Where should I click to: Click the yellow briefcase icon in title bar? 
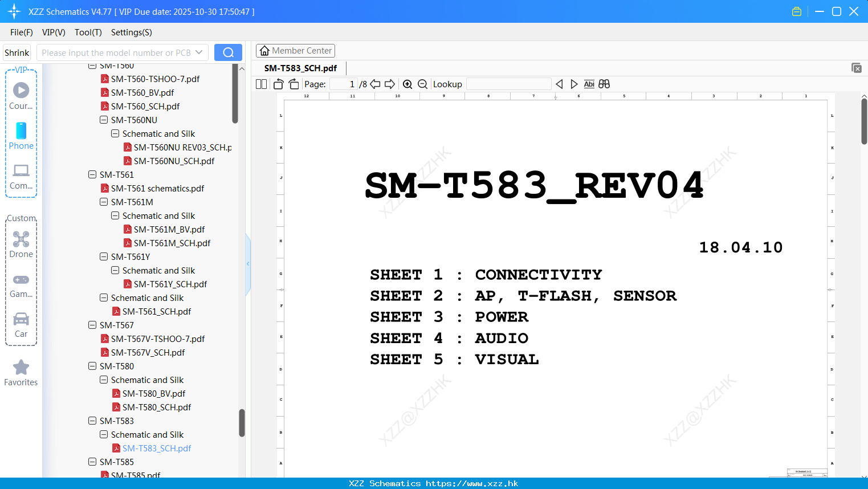pos(797,11)
